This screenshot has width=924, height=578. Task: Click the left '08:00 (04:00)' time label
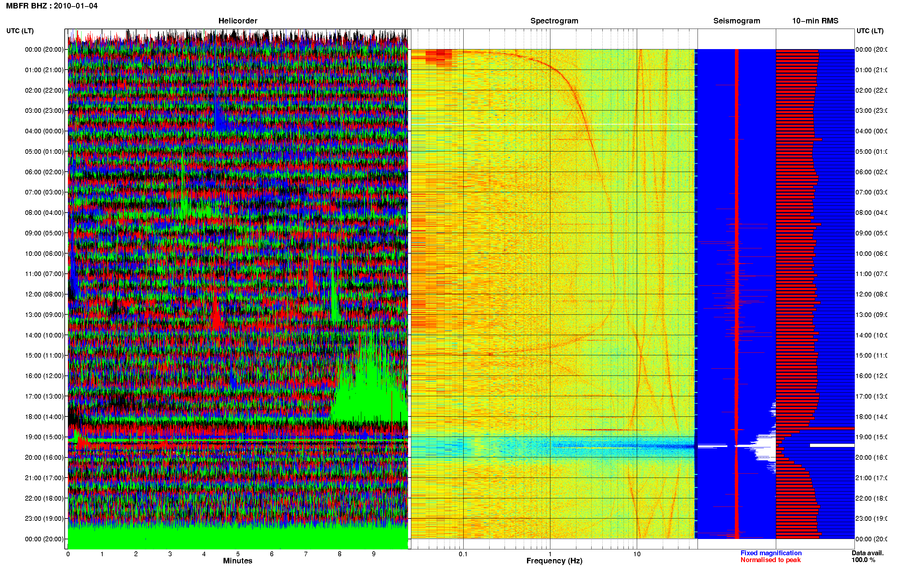coord(44,213)
